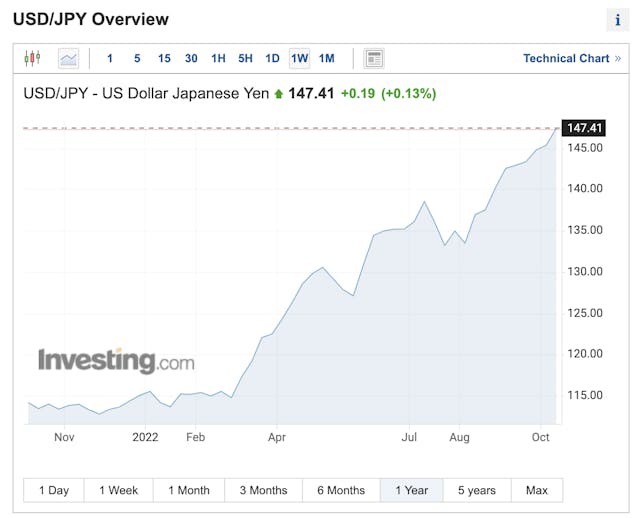Click the 147.41 current price label

point(584,128)
